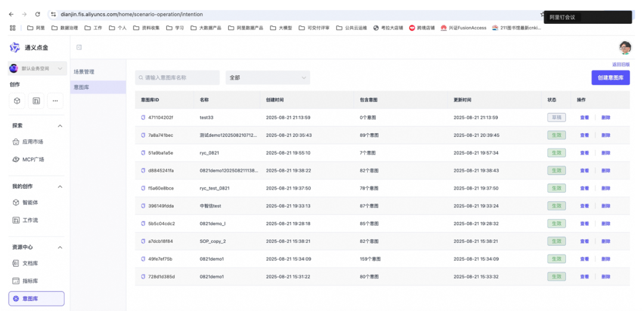Open the 大模型 bookmark folder
This screenshot has width=644, height=311.
click(x=281, y=28)
